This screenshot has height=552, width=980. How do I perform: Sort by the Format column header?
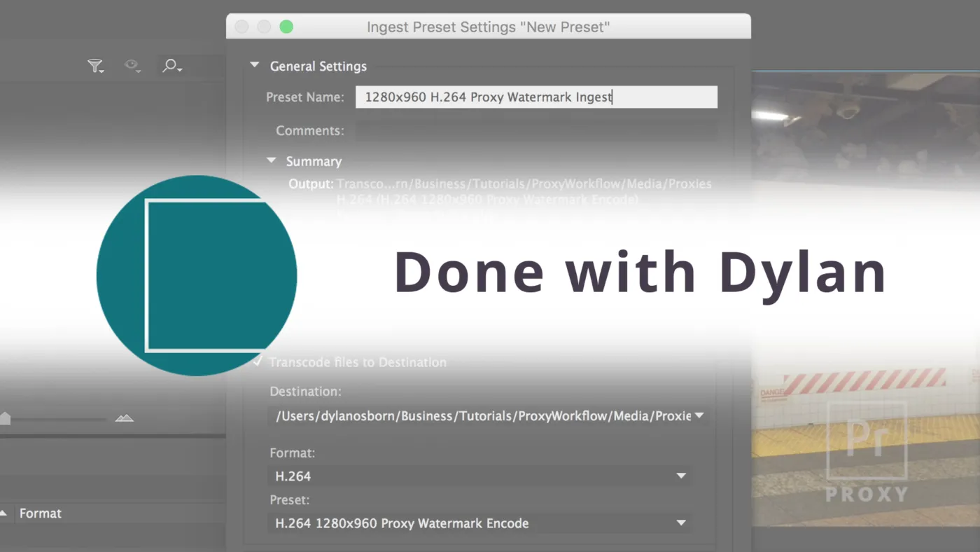[40, 513]
